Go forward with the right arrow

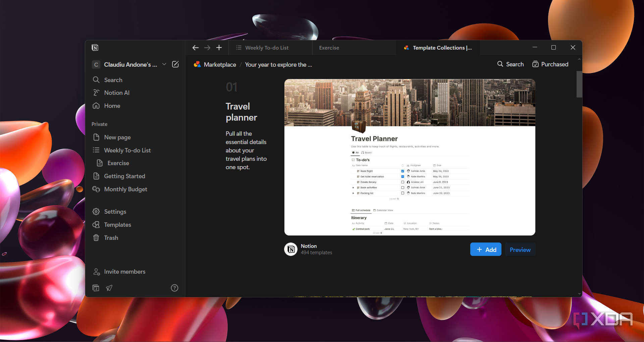coord(207,48)
